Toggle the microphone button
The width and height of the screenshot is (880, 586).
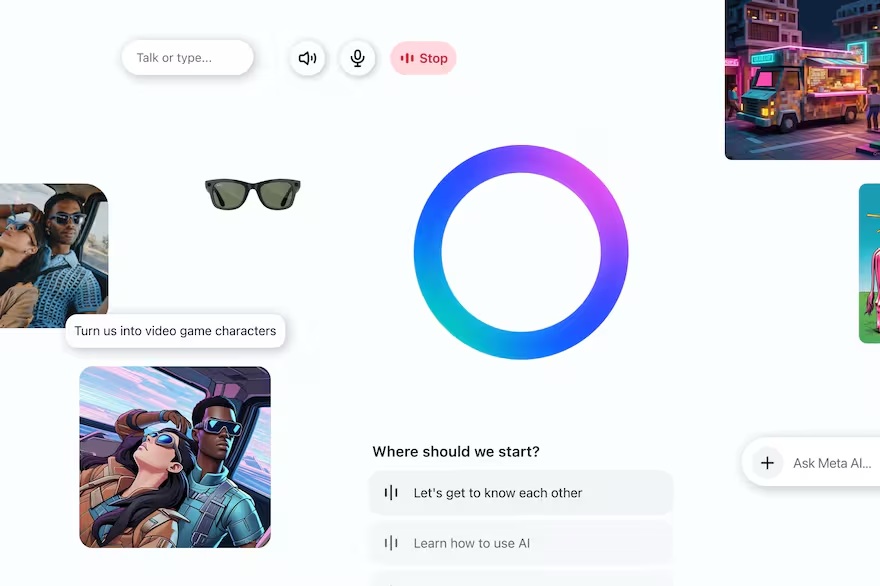(x=357, y=58)
